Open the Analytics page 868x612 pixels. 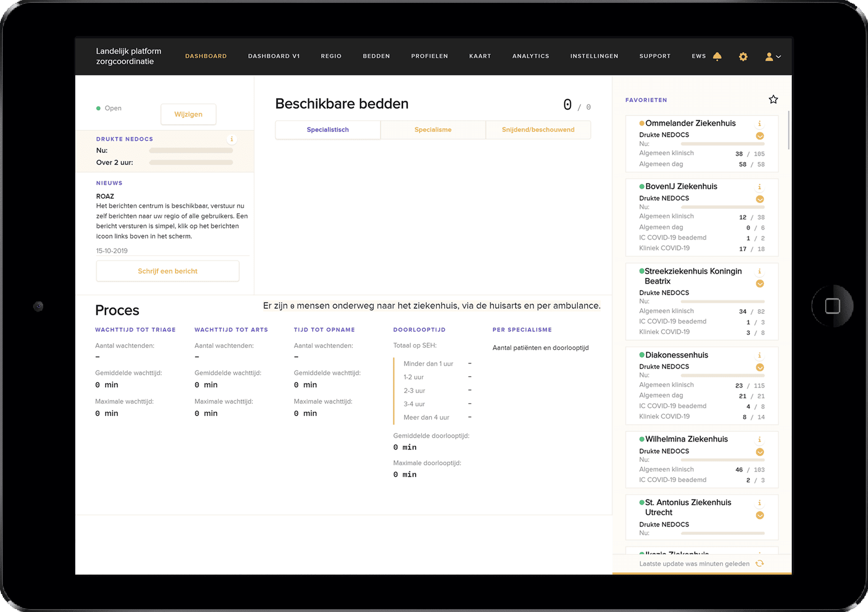[x=531, y=56]
